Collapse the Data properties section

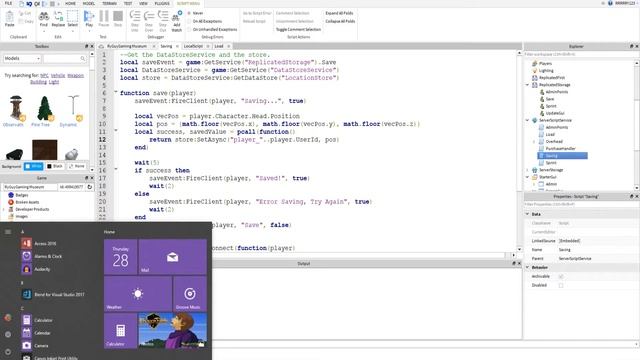pos(527,214)
